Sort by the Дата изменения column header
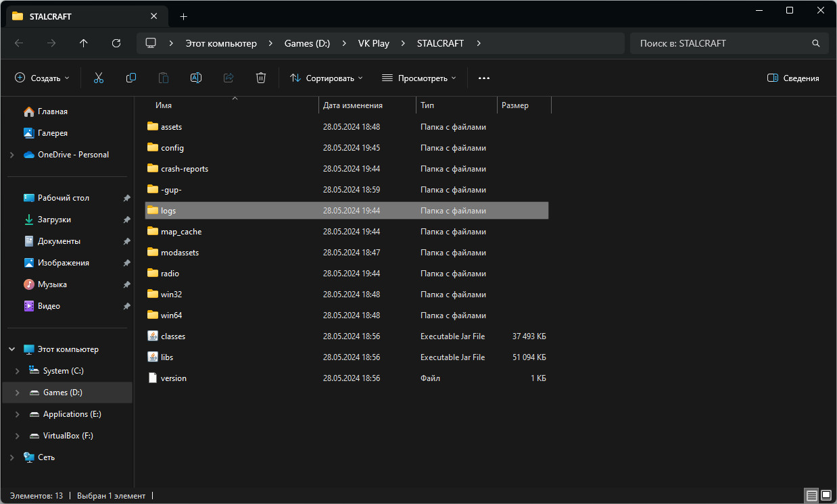Viewport: 837px width, 504px height. coord(353,105)
